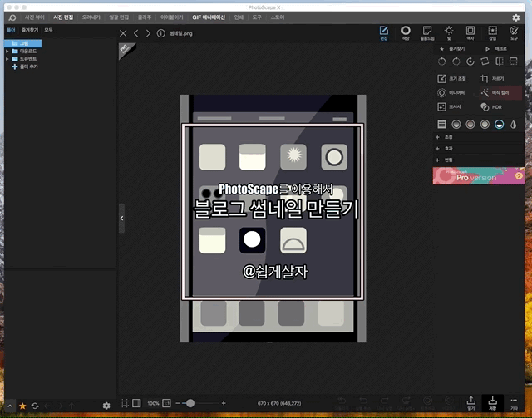532x418 pixels.
Task: Open the 액자 (Frame) tool
Action: (470, 33)
